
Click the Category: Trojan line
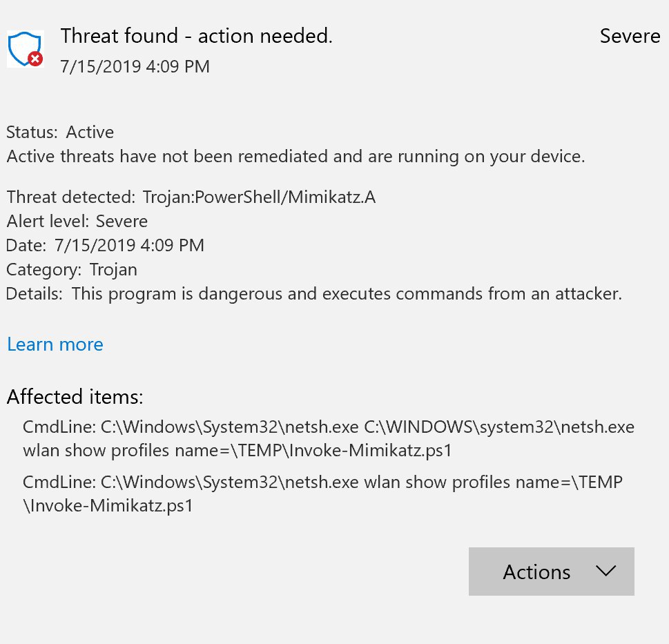(72, 270)
